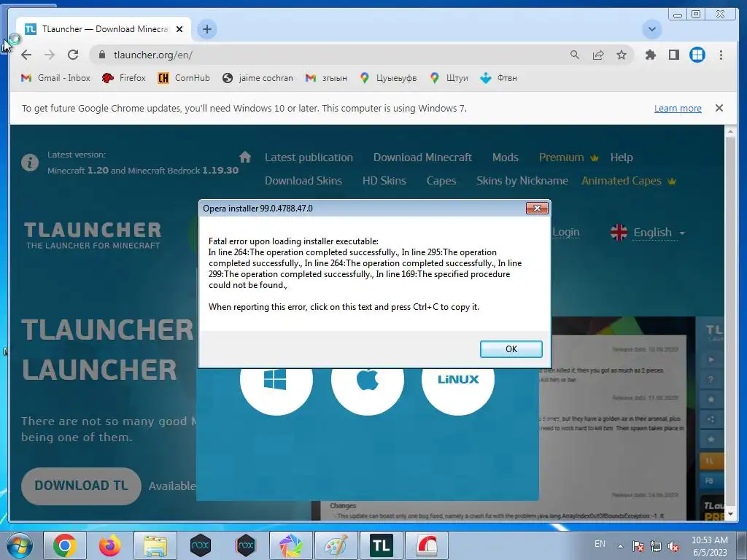Click the EN language indicator

click(x=600, y=544)
